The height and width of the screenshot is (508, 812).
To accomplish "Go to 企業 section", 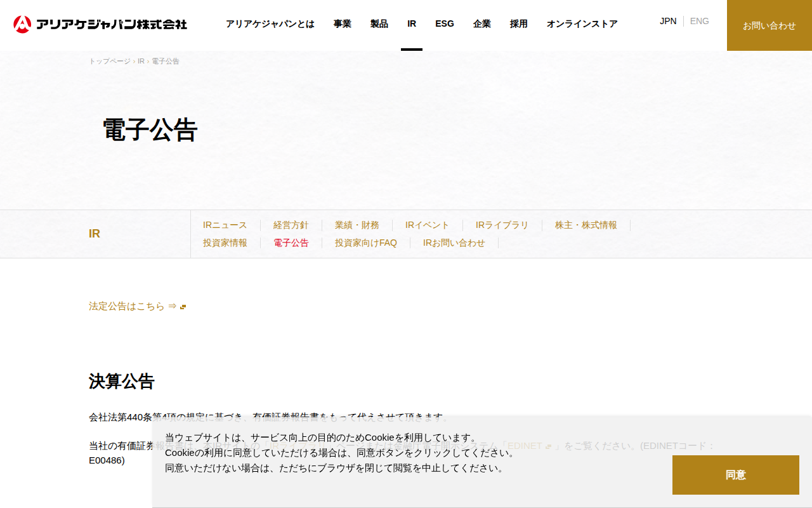I will [482, 23].
